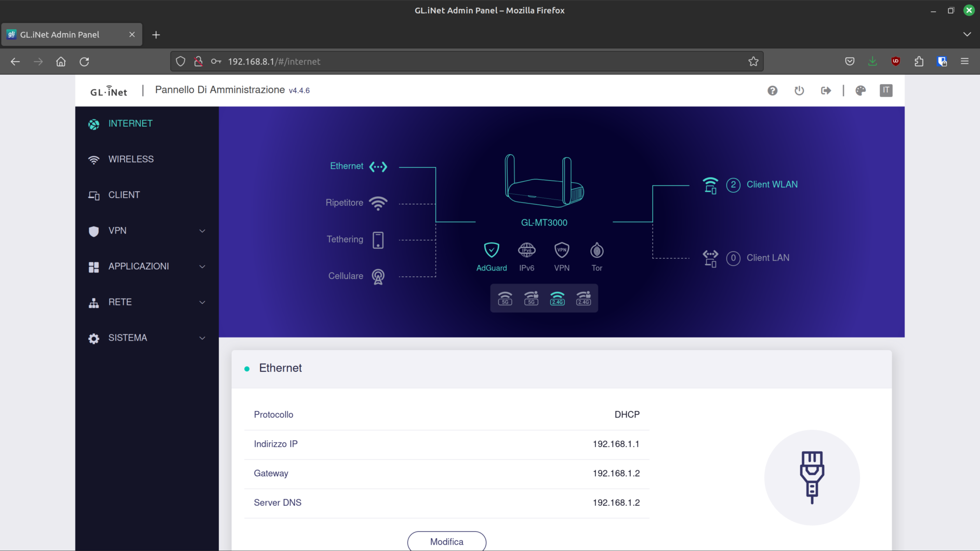The height and width of the screenshot is (551, 980).
Task: Open Firefox downloads arrow icon
Action: point(872,61)
